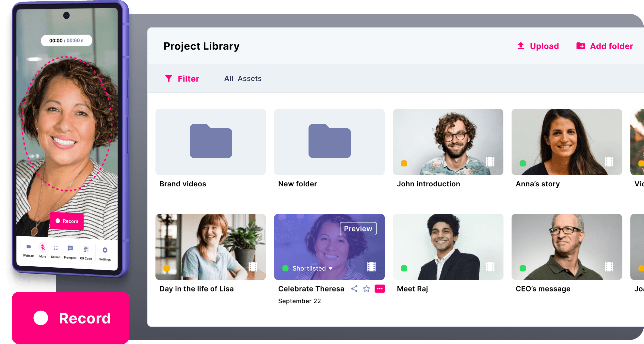Select the Screen capture icon
The image size is (644, 344).
(56, 248)
